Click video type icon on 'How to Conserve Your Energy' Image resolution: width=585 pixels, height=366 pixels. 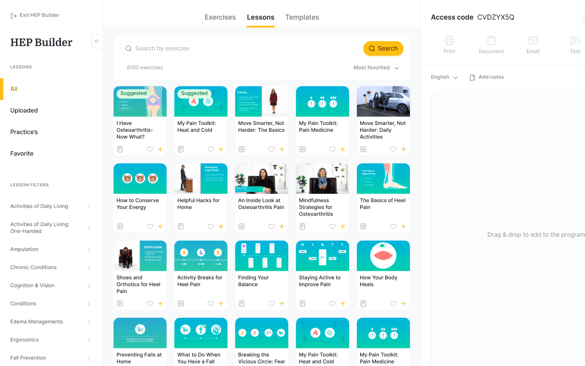120,226
